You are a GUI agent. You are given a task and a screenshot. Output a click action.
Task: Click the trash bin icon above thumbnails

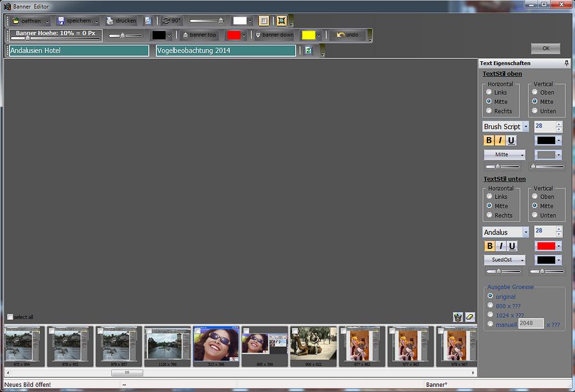point(457,317)
